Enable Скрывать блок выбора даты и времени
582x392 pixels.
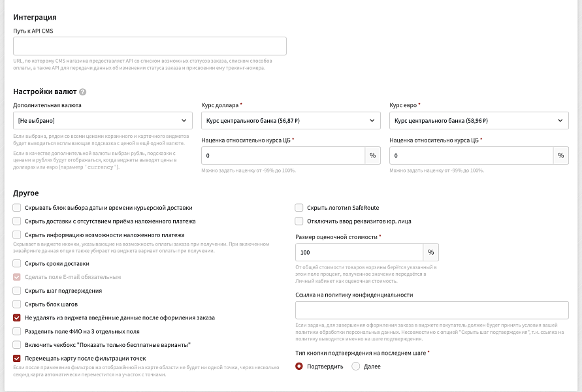[16, 208]
